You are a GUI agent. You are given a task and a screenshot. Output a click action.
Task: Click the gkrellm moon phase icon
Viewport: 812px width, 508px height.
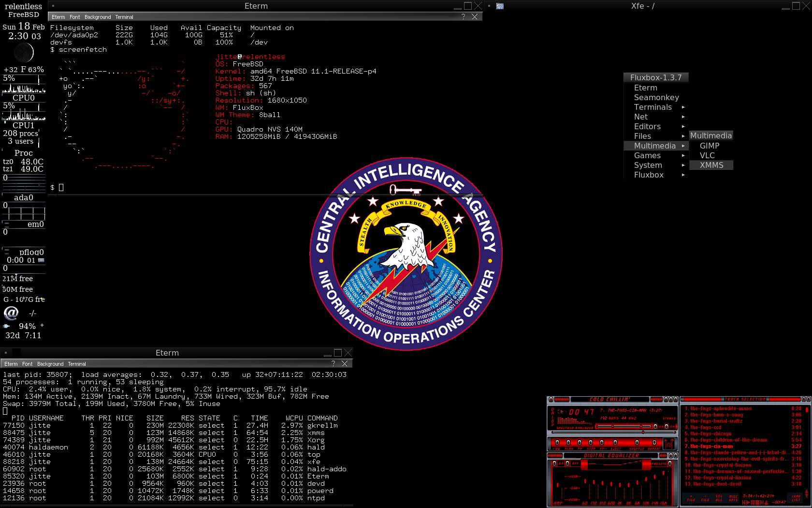click(x=23, y=52)
